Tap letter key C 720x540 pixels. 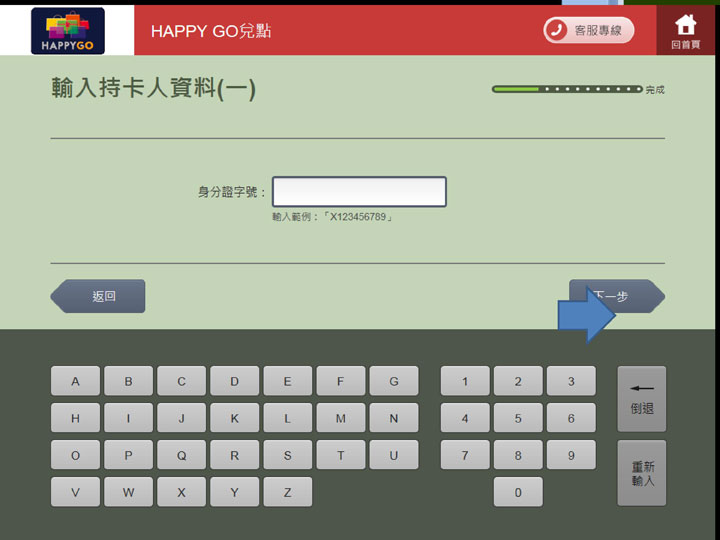pos(181,381)
